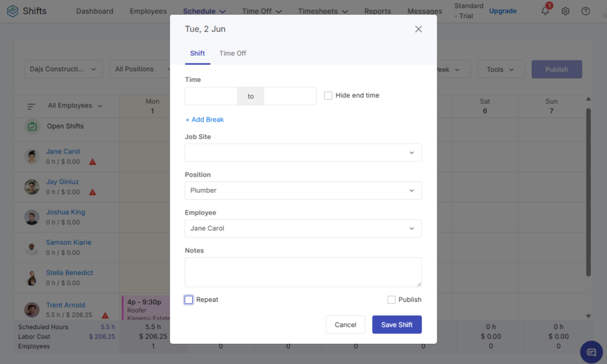
Task: Expand the All Positions filter dropdown
Action: click(140, 69)
